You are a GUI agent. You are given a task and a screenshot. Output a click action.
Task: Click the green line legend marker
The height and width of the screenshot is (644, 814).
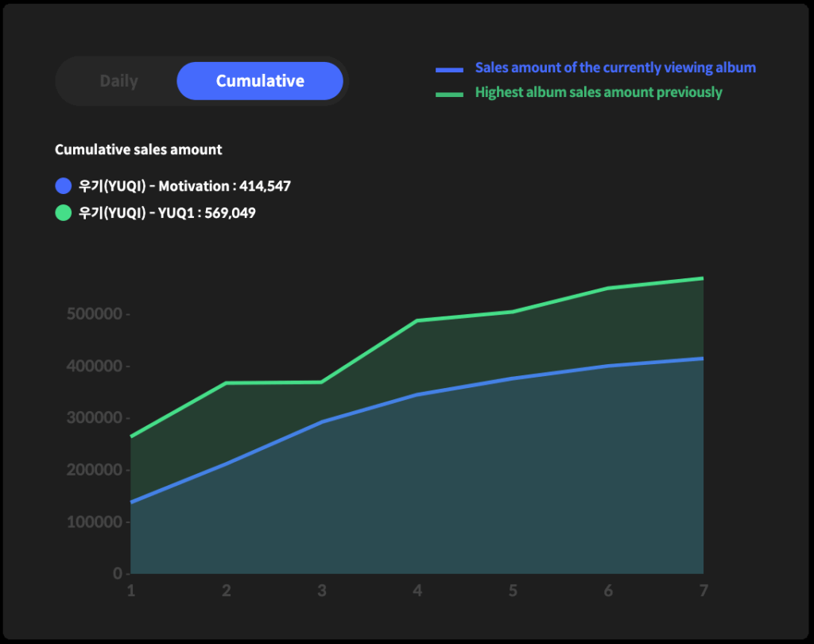(449, 95)
